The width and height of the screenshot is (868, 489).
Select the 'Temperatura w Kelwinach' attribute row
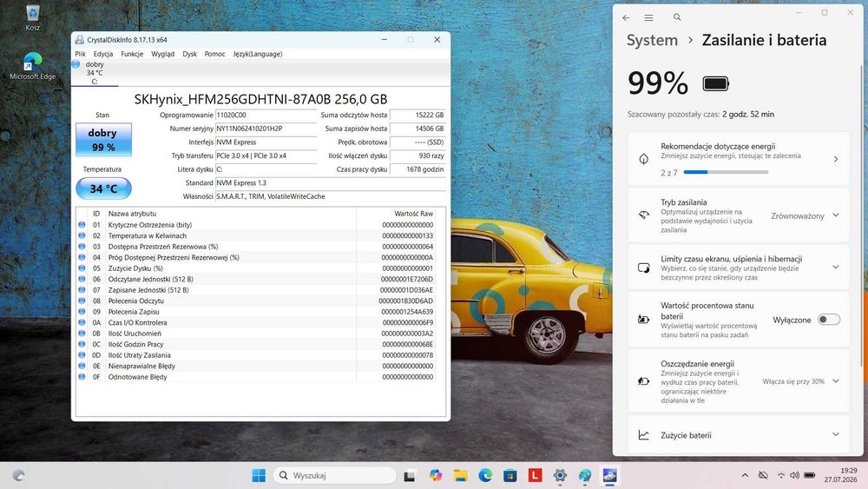(x=256, y=236)
